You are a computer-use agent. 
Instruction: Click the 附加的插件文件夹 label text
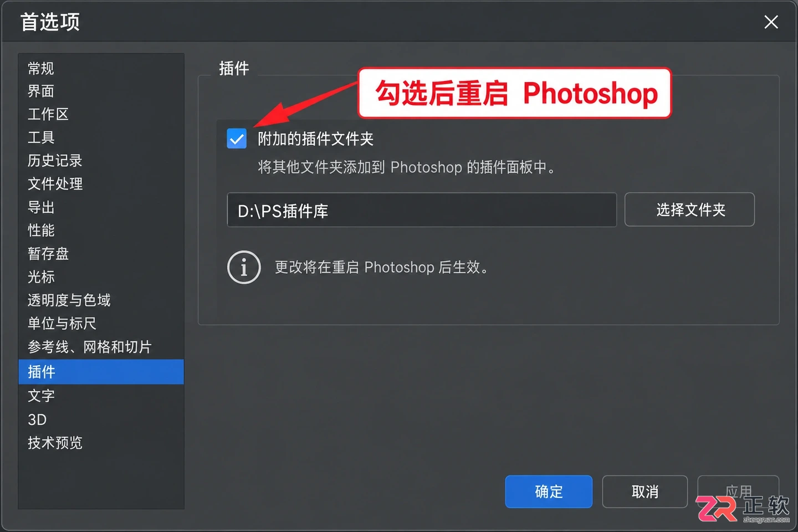pyautogui.click(x=315, y=139)
